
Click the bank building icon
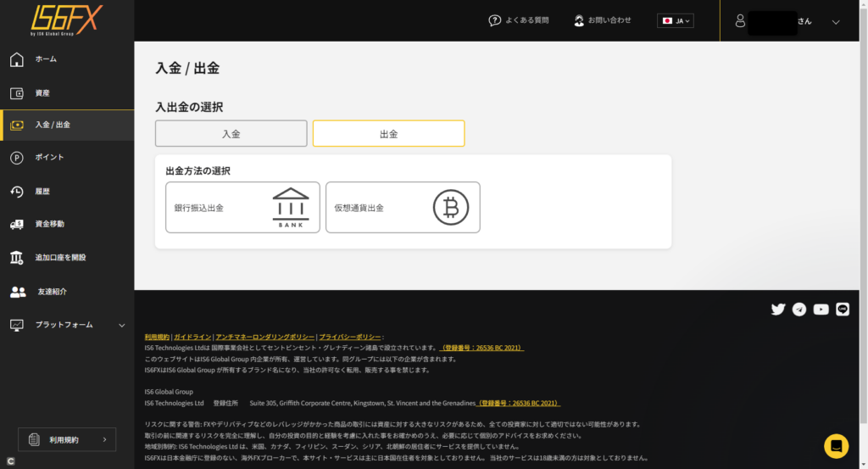point(291,208)
